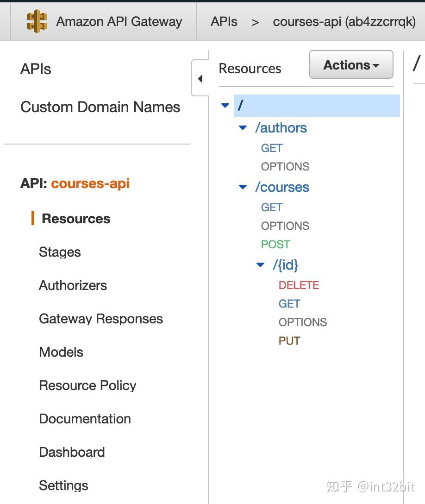This screenshot has height=504, width=425.
Task: Open the Authorizers section
Action: [x=73, y=285]
